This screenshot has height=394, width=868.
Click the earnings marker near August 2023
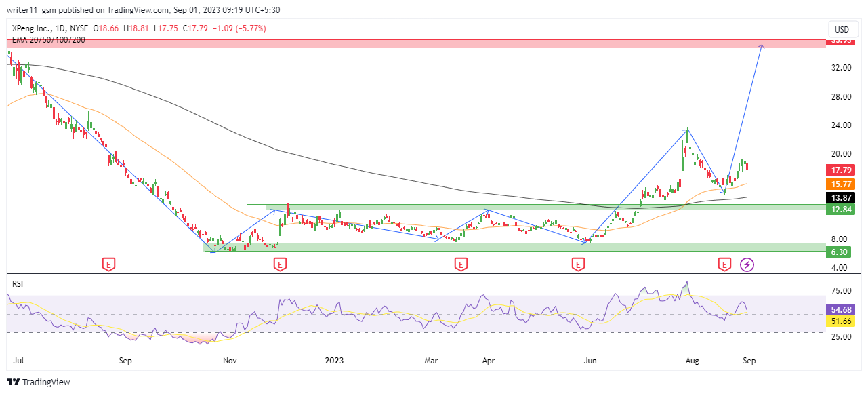[x=725, y=264]
